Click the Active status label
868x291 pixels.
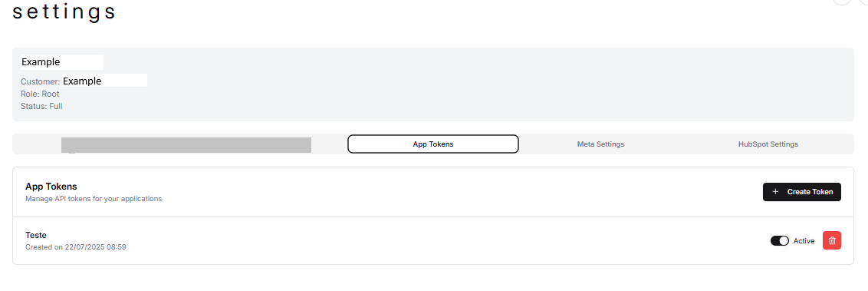[x=804, y=240]
